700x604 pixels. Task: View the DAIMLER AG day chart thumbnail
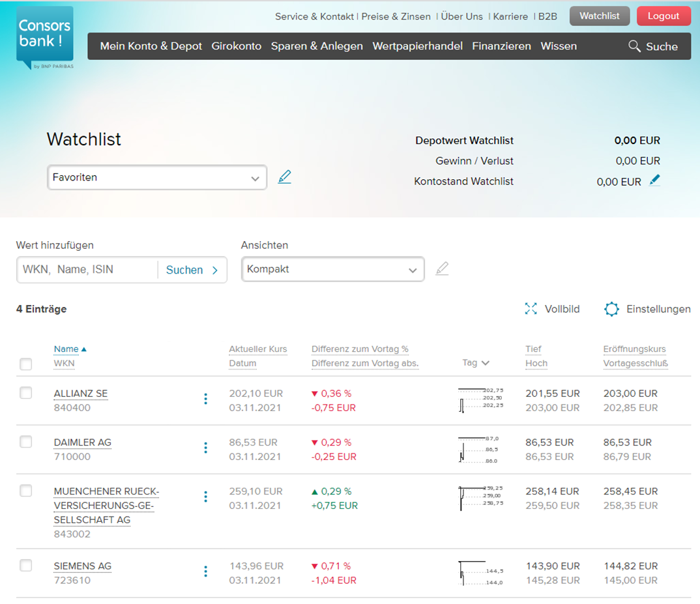tap(479, 450)
